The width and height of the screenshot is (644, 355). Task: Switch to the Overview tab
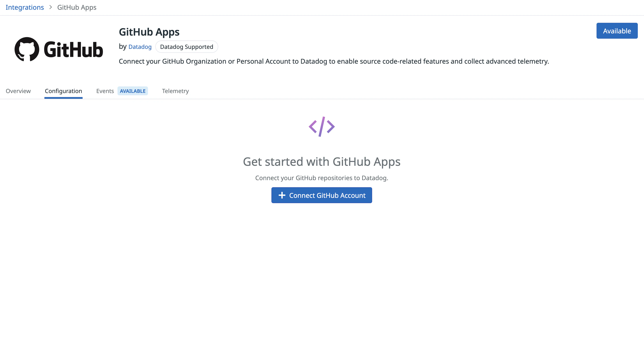18,91
